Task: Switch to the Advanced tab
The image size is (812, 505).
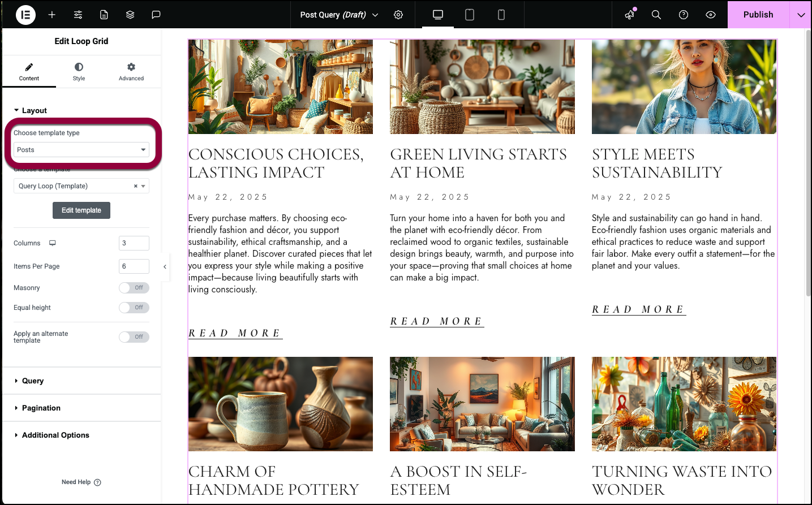Action: coord(131,72)
